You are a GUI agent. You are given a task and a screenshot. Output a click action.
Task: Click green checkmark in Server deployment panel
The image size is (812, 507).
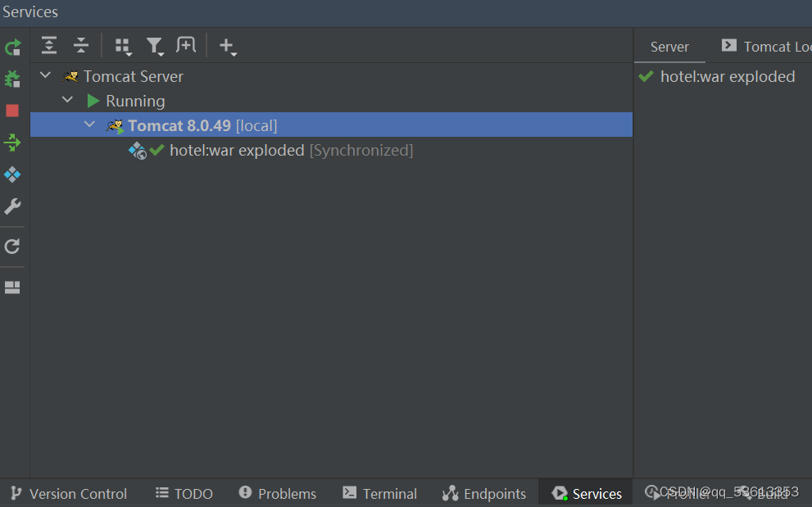pyautogui.click(x=646, y=77)
